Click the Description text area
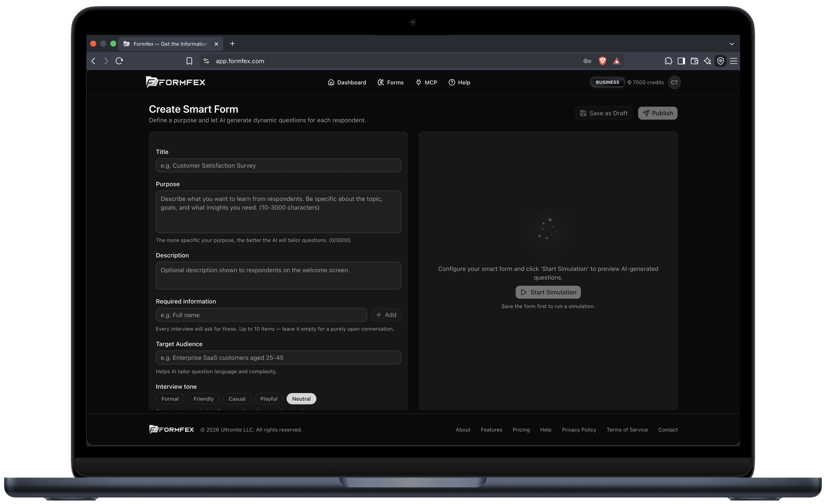 278,276
